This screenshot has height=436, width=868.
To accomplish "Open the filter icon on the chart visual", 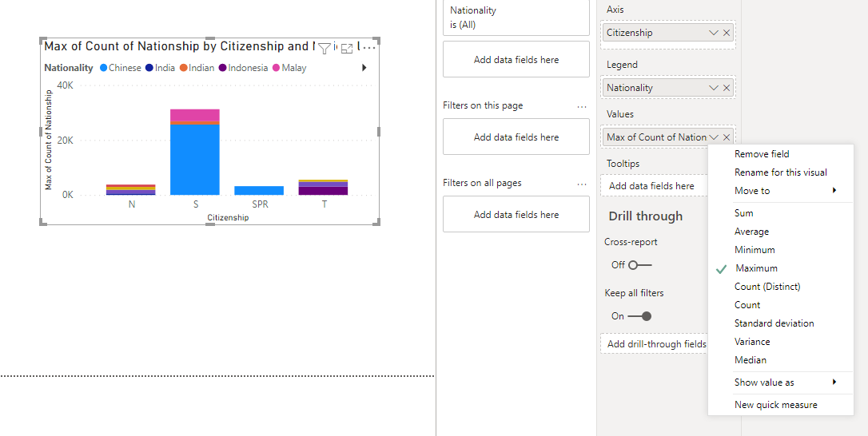I will [325, 48].
